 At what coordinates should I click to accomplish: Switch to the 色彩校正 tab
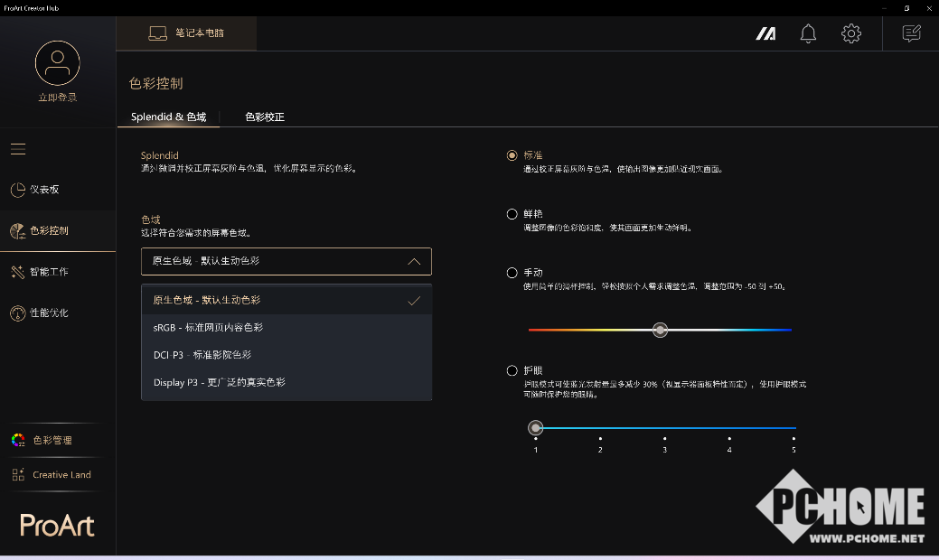pos(265,117)
